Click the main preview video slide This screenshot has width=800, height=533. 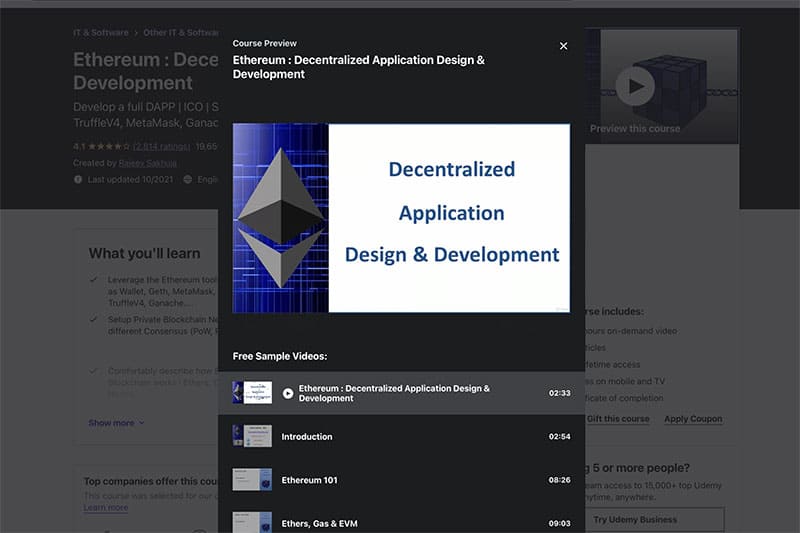pos(401,218)
